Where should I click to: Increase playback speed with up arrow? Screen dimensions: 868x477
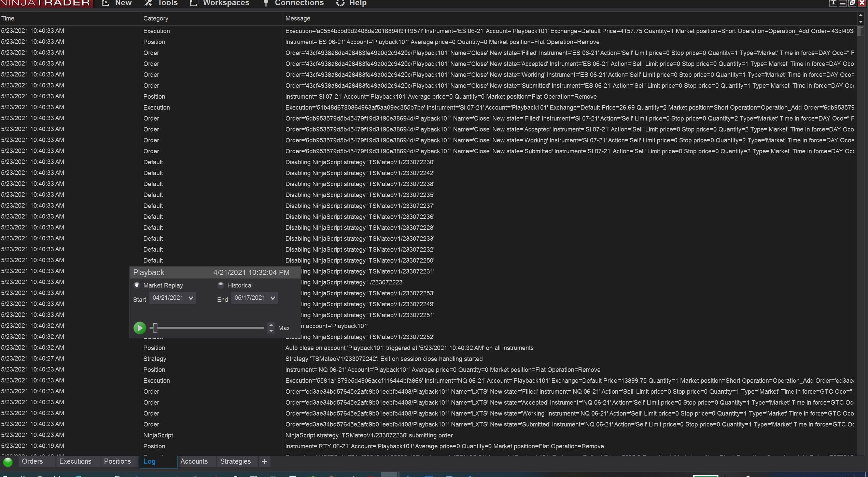[x=271, y=325]
